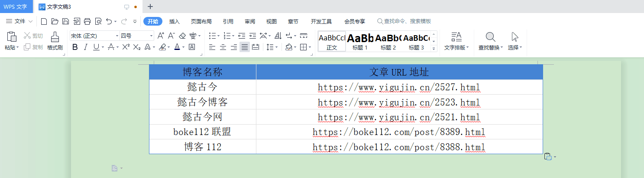Expand the styles gallery more arrow

pos(434,49)
